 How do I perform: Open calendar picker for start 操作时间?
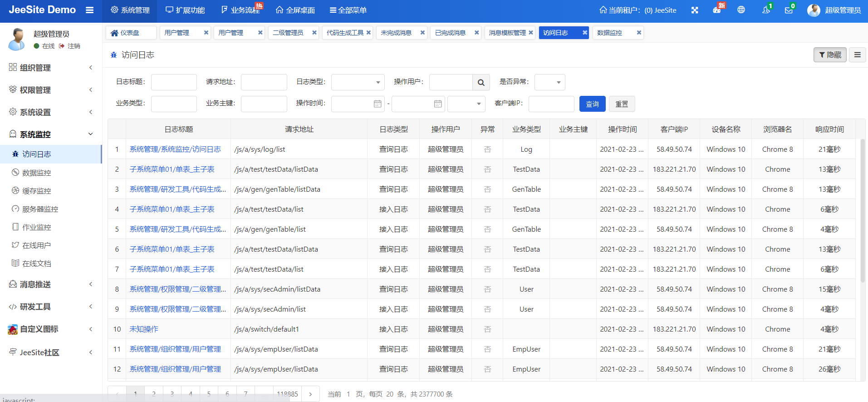click(x=377, y=104)
